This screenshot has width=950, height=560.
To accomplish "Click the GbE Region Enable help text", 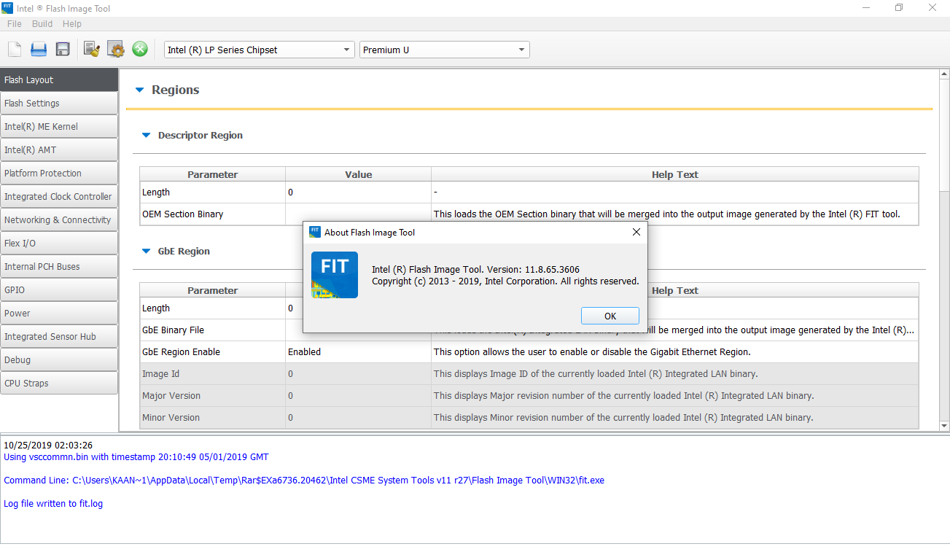I will tap(592, 352).
